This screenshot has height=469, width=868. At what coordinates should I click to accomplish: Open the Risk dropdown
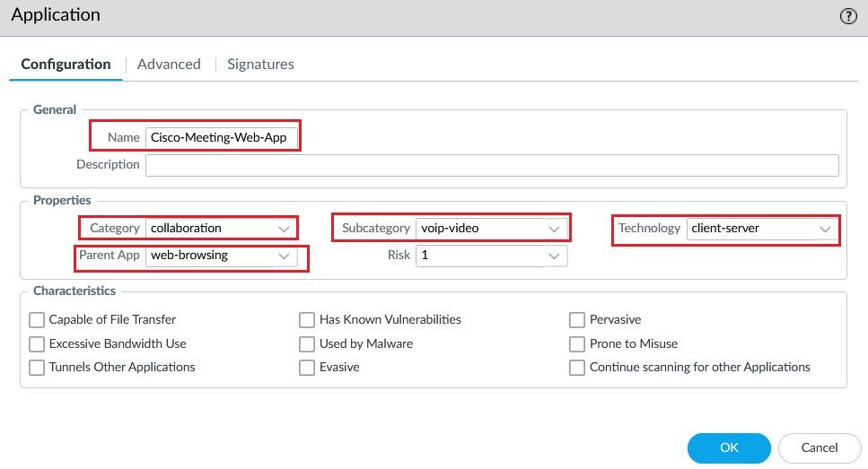point(492,256)
